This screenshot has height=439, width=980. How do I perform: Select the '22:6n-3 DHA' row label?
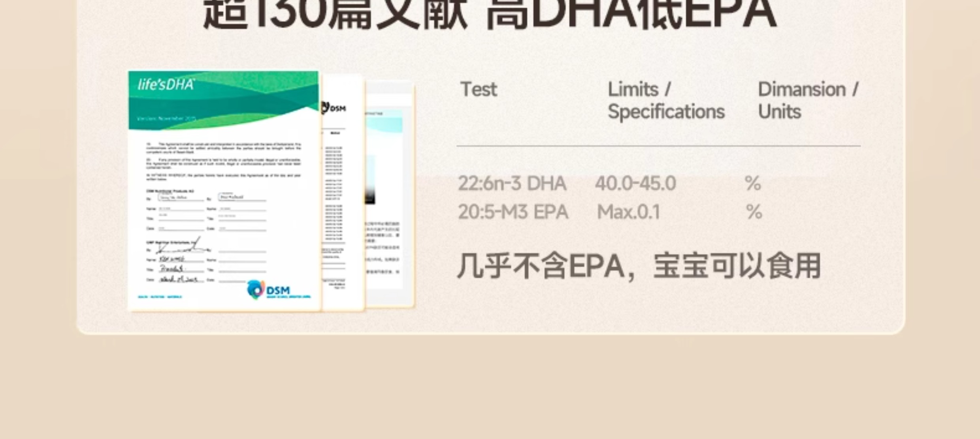pos(512,184)
